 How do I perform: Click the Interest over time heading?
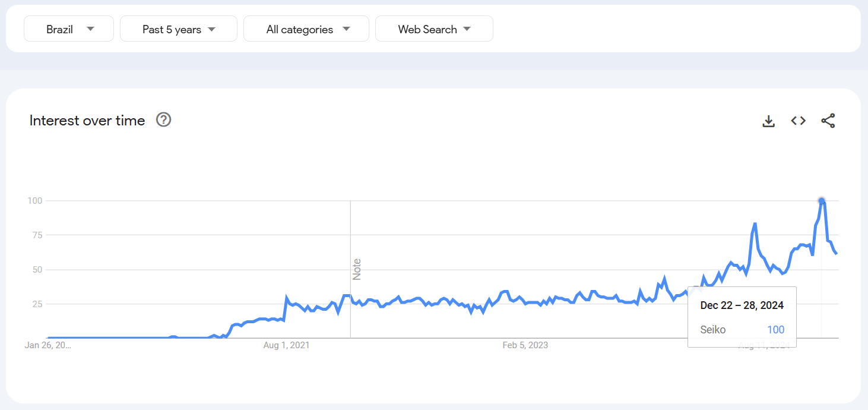coord(87,121)
